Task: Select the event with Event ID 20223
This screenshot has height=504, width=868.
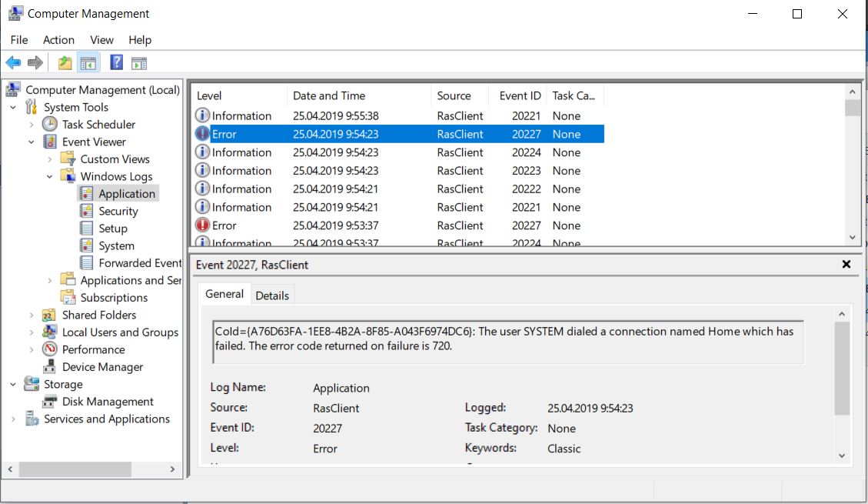Action: point(398,171)
